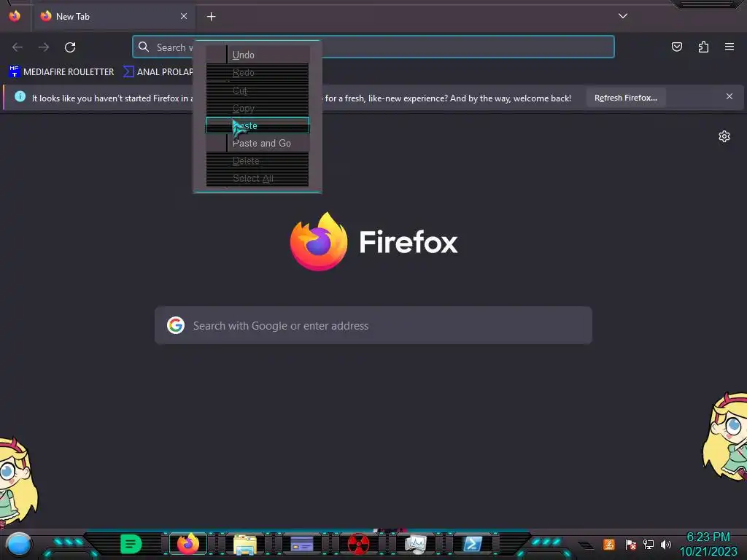The height and width of the screenshot is (560, 747).
Task: Open the system monitor taskbar icon
Action: [415, 544]
